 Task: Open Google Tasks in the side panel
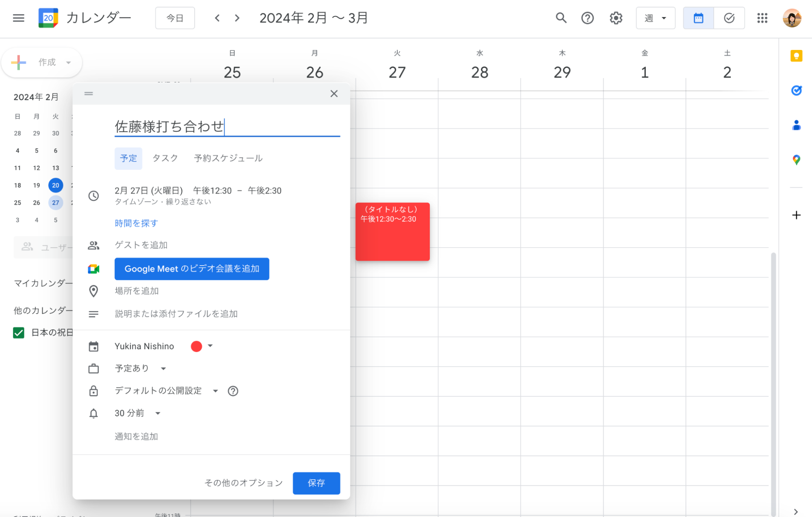(797, 91)
